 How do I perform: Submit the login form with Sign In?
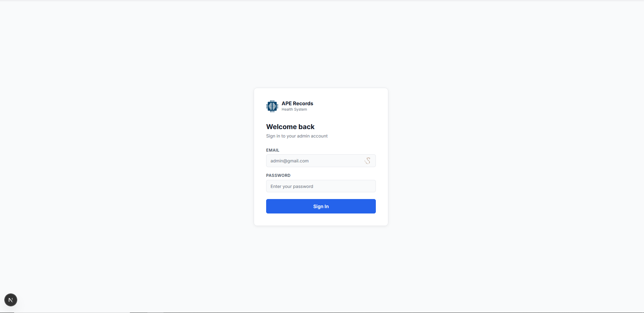click(x=321, y=206)
